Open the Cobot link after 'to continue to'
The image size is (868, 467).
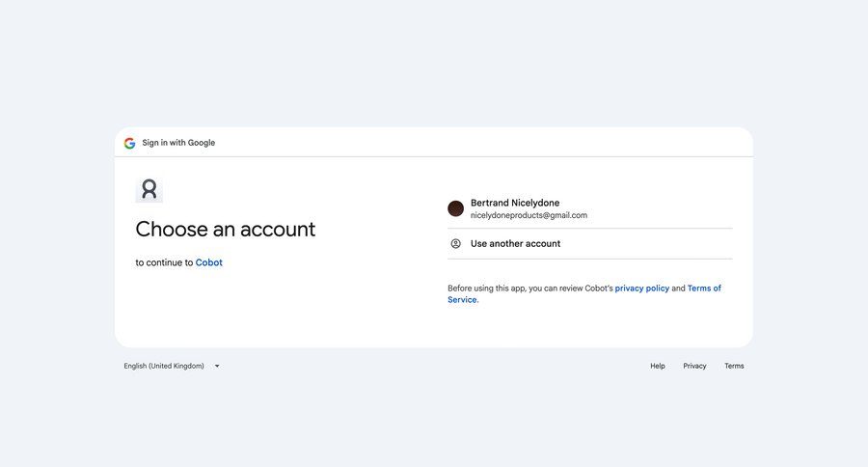click(208, 262)
